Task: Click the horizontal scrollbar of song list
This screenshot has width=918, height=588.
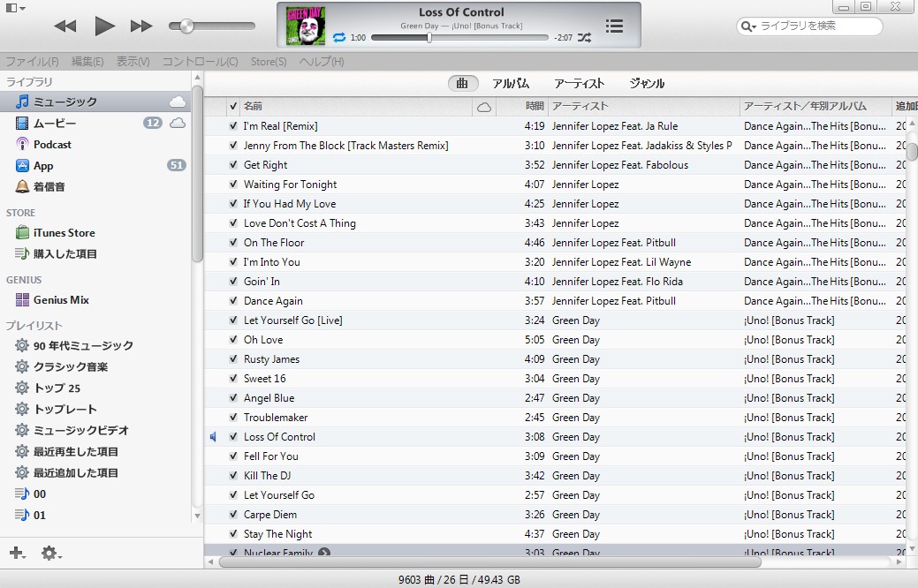Action: 490,562
